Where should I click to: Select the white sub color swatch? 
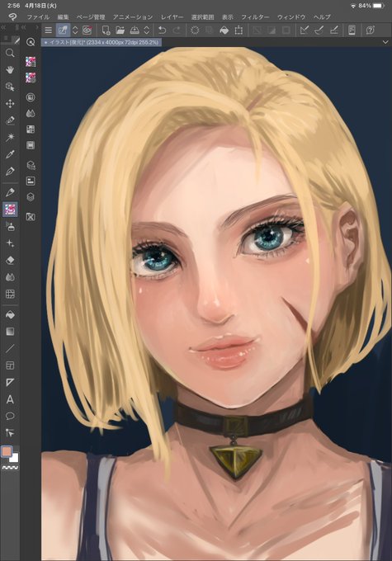pyautogui.click(x=14, y=459)
